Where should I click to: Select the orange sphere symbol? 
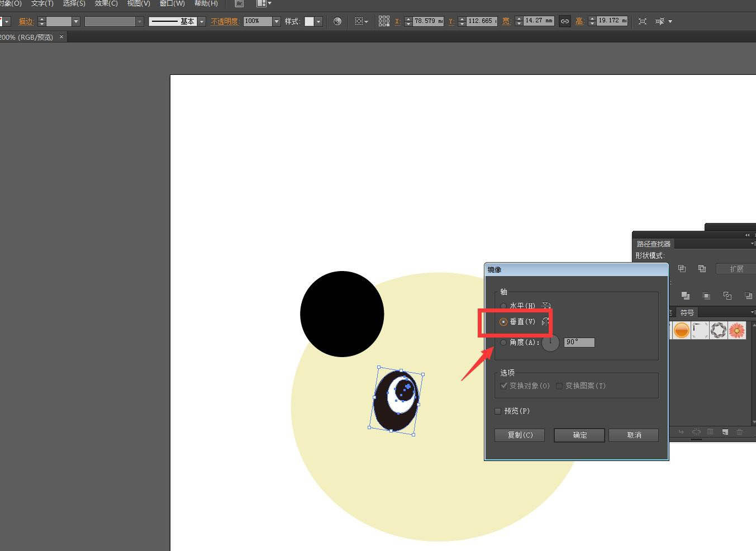point(681,330)
